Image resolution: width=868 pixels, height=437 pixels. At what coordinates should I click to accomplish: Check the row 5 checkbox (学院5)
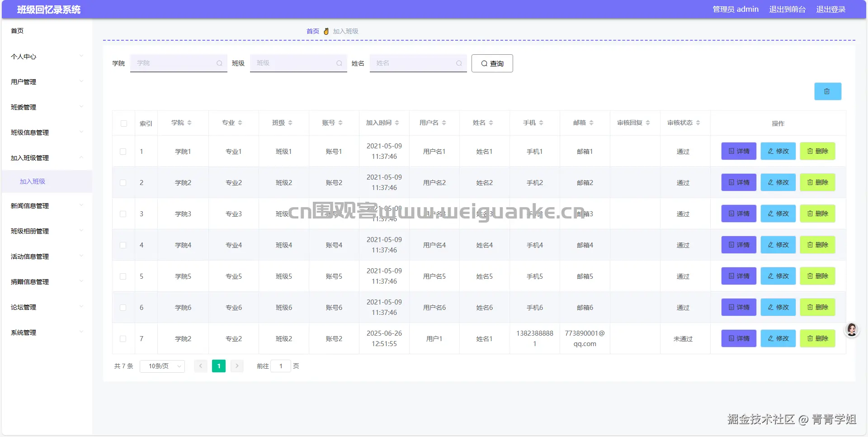123,276
